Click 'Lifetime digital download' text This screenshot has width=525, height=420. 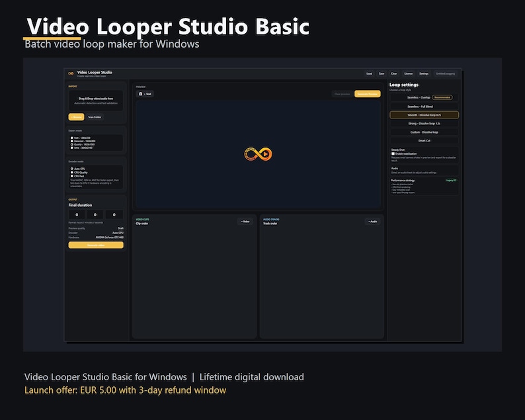click(x=252, y=377)
